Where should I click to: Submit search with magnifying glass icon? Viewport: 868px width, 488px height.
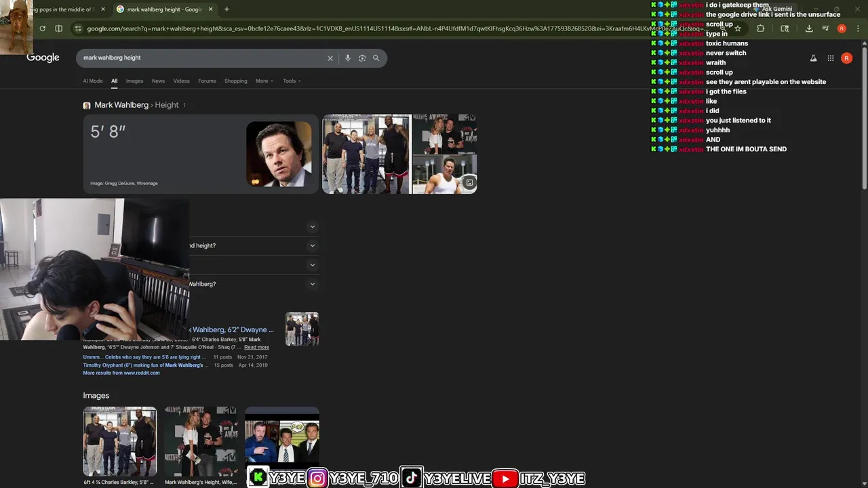pyautogui.click(x=376, y=58)
